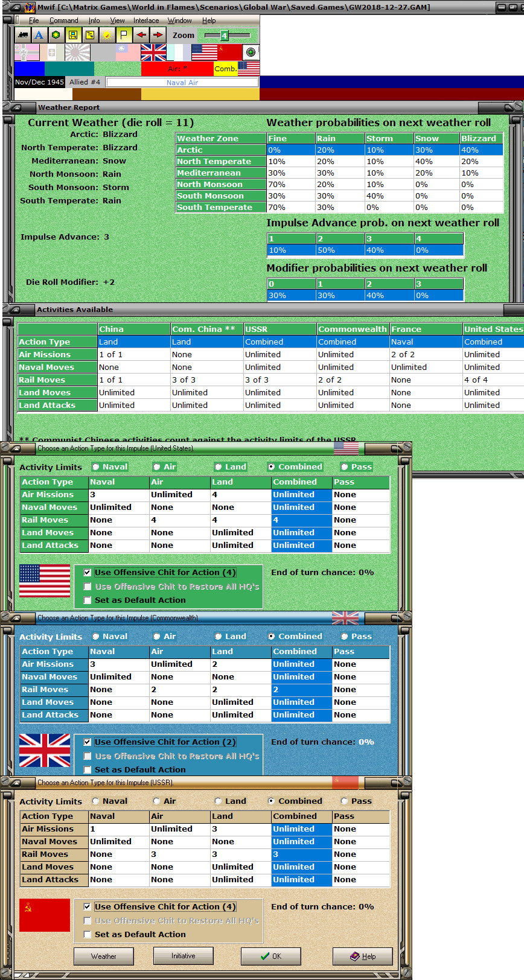Click the Weather Report panel title
This screenshot has height=980, width=524.
pos(69,107)
